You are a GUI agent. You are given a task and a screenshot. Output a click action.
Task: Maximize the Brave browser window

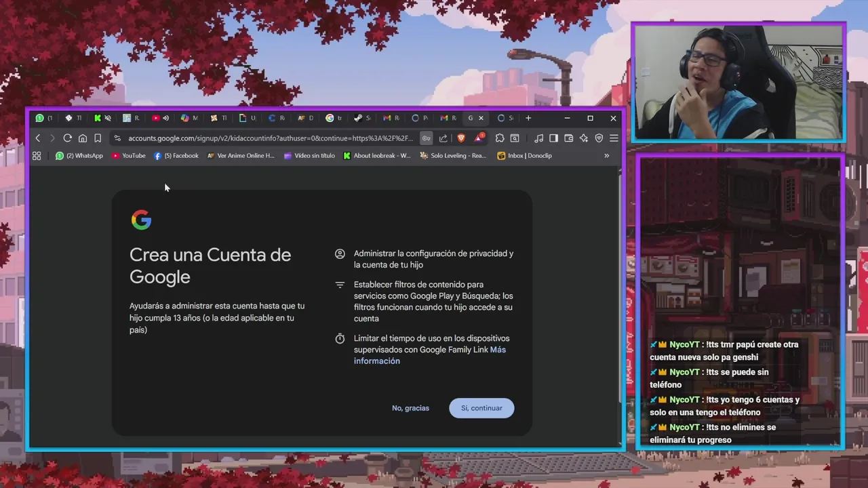(x=590, y=118)
